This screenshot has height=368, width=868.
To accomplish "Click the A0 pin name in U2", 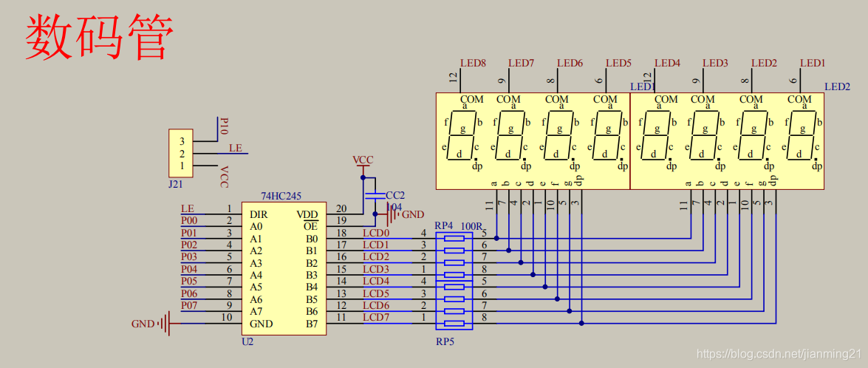I will click(x=256, y=226).
